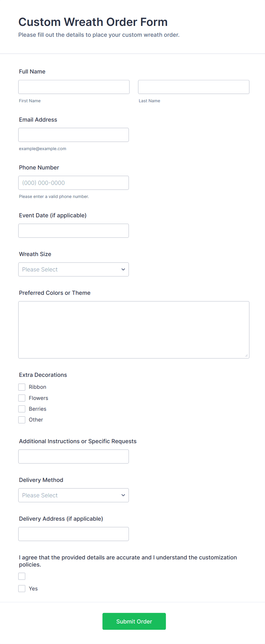265x644 pixels.
Task: Expand the Delivery Method dropdown
Action: coord(74,495)
